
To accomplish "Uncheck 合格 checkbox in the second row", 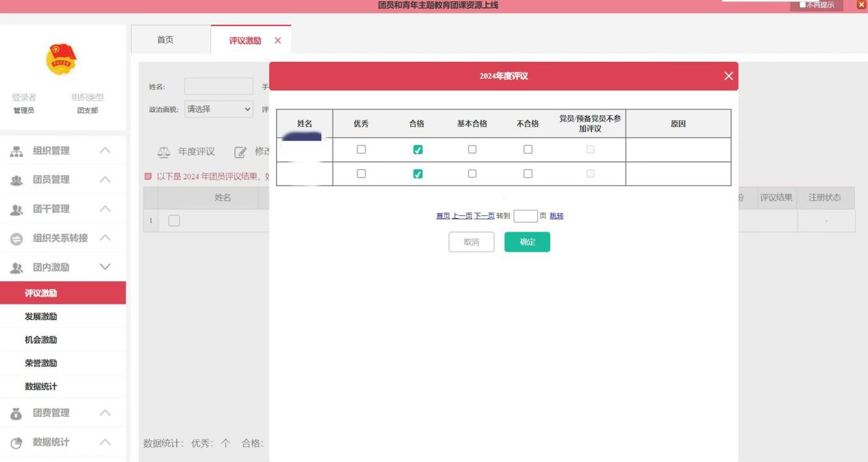I will click(417, 174).
